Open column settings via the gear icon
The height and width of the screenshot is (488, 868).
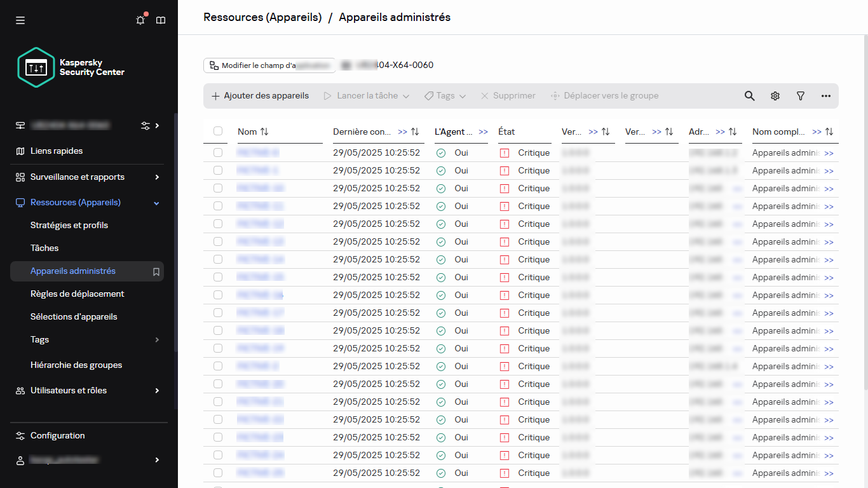[x=775, y=95]
